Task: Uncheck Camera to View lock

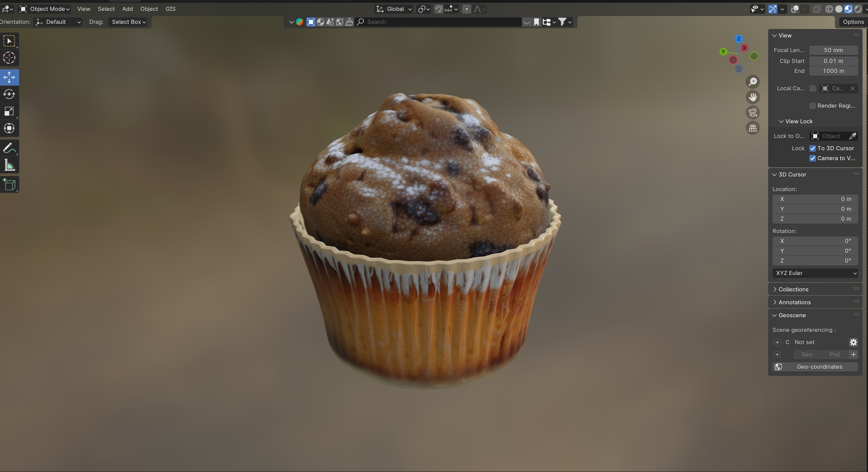Action: 812,158
